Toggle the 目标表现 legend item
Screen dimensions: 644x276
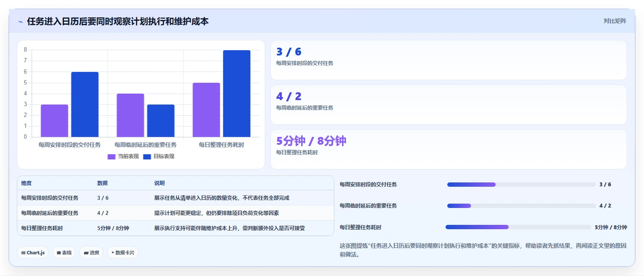coord(159,156)
